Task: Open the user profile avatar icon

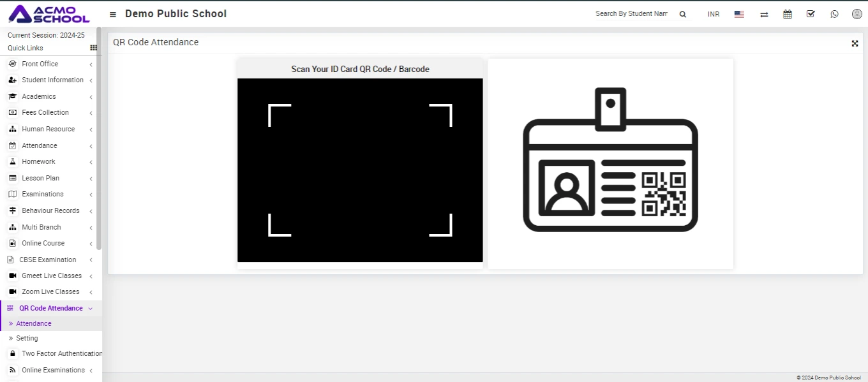Action: (857, 14)
